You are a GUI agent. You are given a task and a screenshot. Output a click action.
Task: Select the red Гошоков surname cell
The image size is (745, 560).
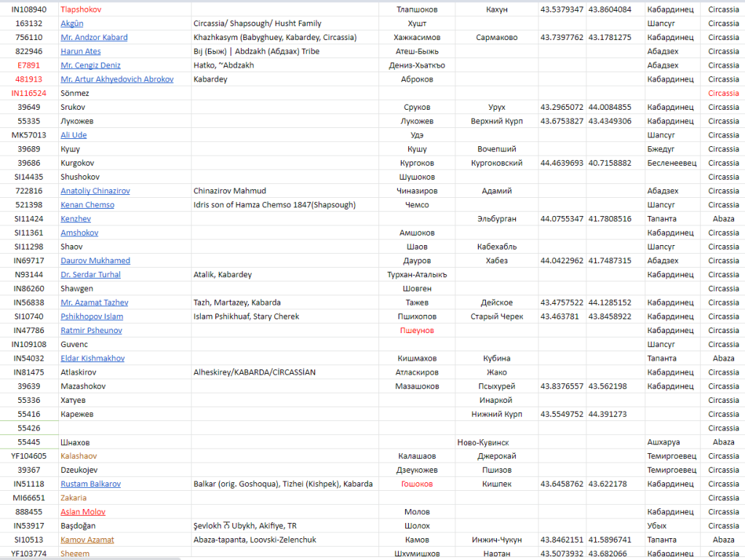point(417,484)
